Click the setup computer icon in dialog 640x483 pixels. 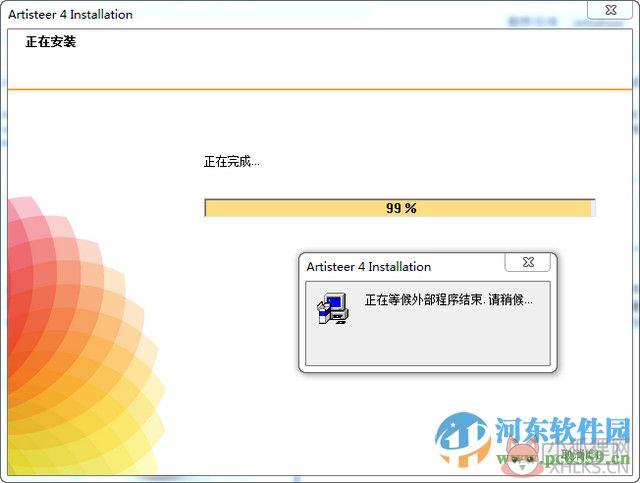(x=333, y=308)
